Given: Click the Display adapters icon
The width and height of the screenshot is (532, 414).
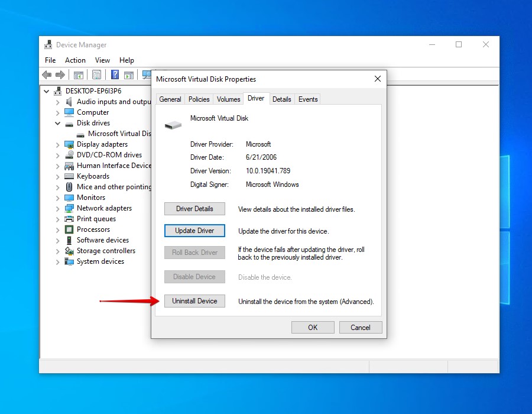Looking at the screenshot, I should 69,144.
